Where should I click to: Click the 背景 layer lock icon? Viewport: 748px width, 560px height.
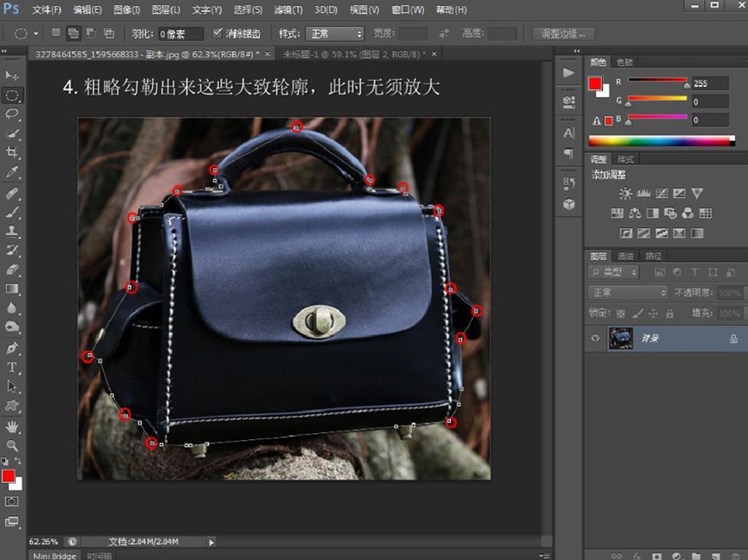[733, 339]
